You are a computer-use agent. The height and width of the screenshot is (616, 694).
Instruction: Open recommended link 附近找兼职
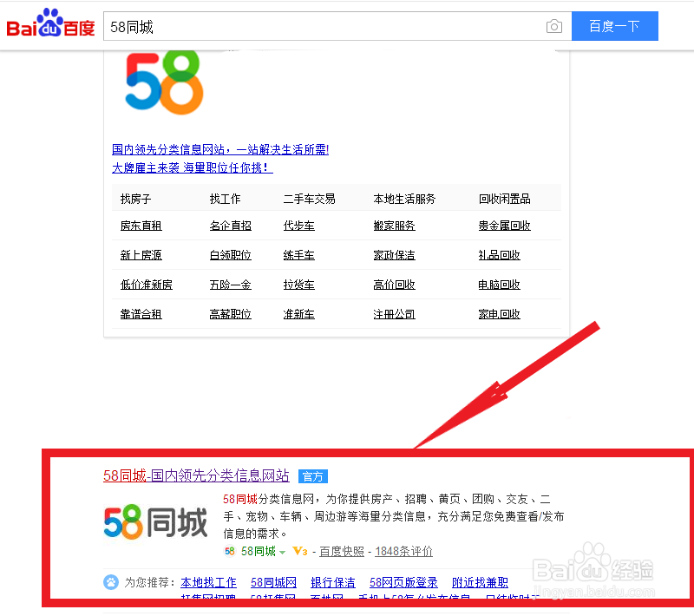[x=480, y=582]
